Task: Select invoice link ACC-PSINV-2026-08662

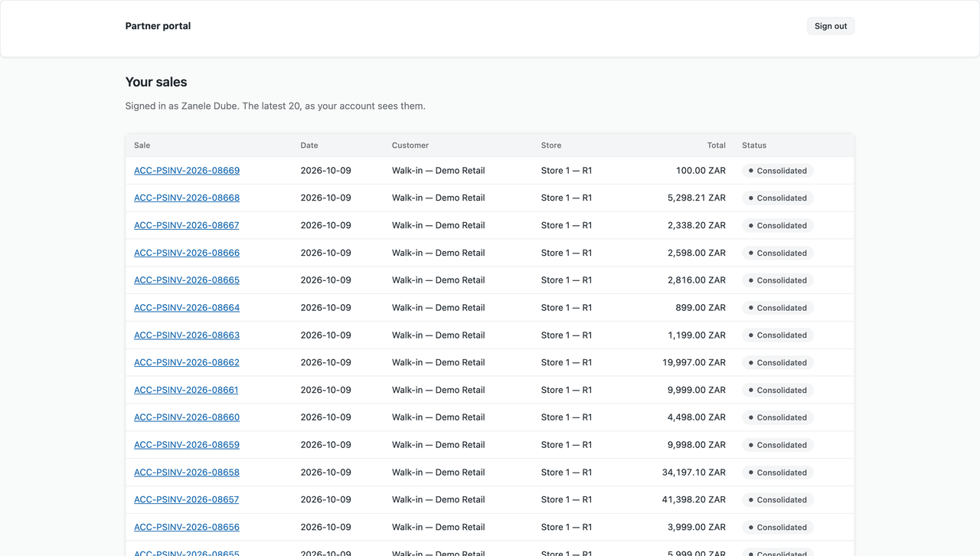Action: point(187,362)
